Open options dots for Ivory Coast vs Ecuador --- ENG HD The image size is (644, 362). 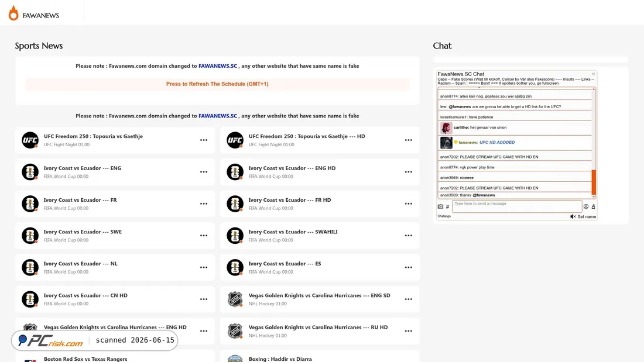(x=408, y=172)
